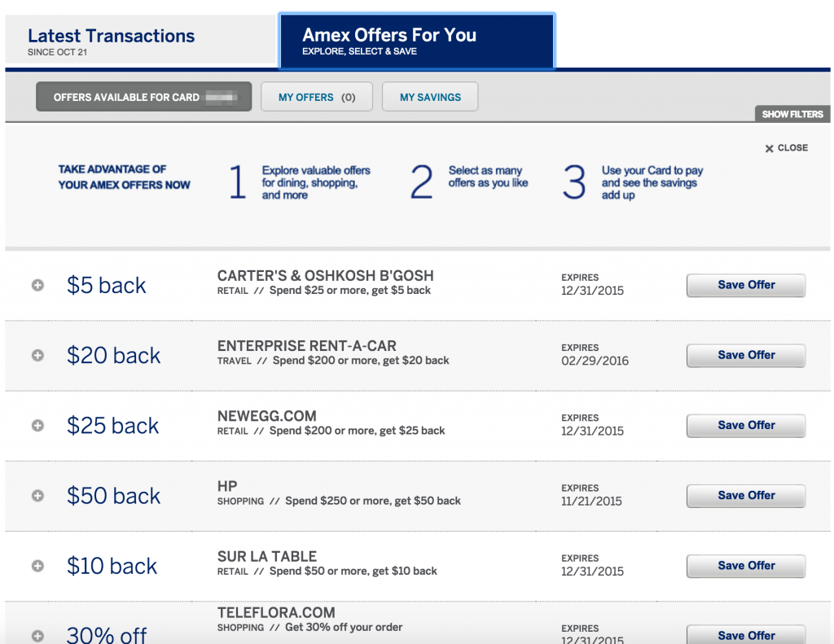The width and height of the screenshot is (834, 644).
Task: Expand the Carter's & Oshkosh B'Gosh offer details
Action: 37,283
